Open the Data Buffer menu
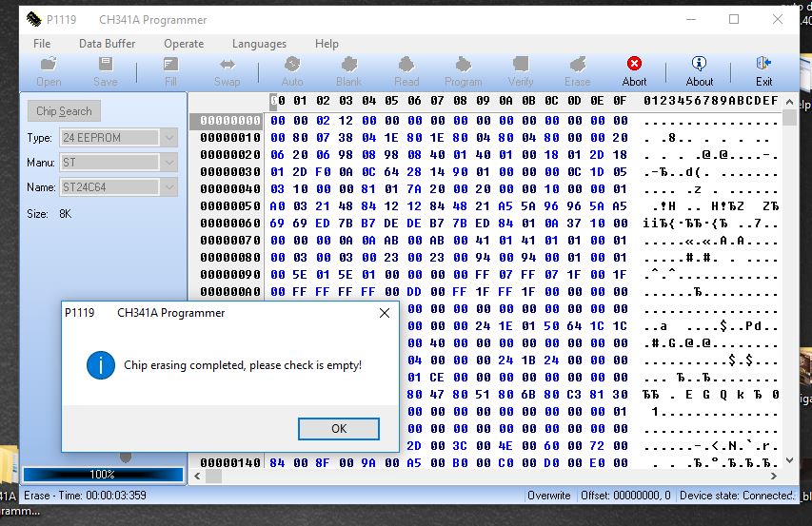 [x=108, y=44]
